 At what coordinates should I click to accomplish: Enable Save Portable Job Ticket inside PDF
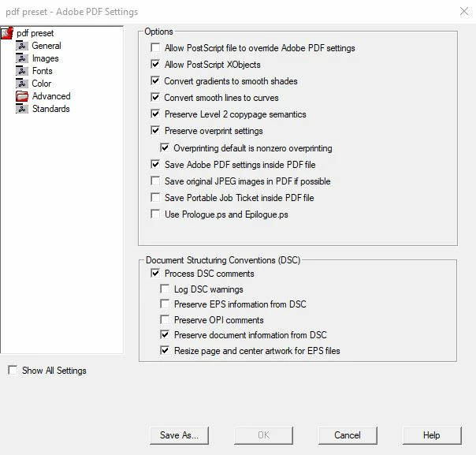[x=155, y=198]
